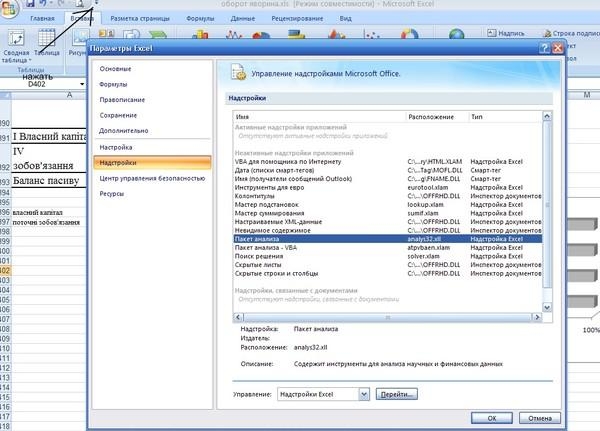Open the Вид ribbon tab
The image size is (600, 431).
tap(345, 18)
